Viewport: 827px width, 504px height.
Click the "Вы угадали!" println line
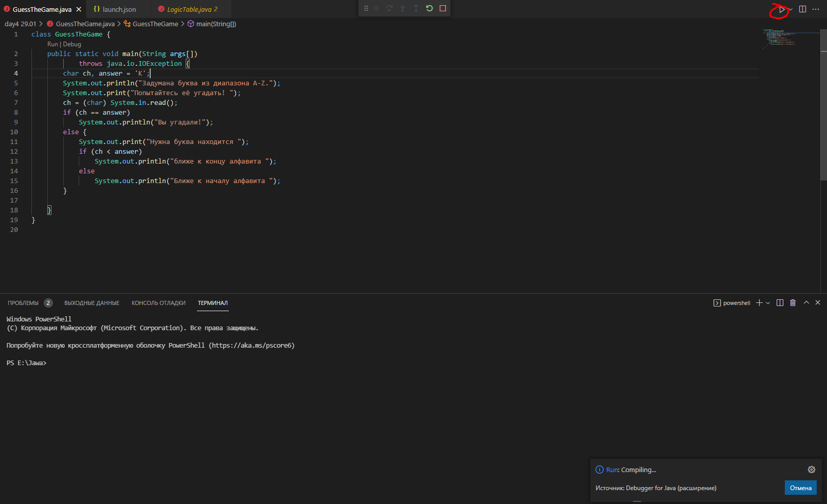click(146, 122)
